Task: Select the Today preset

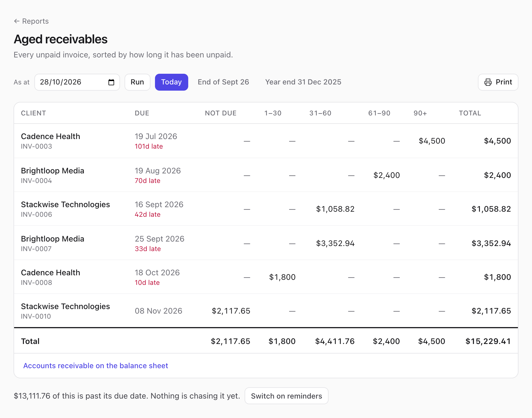Action: pyautogui.click(x=171, y=82)
